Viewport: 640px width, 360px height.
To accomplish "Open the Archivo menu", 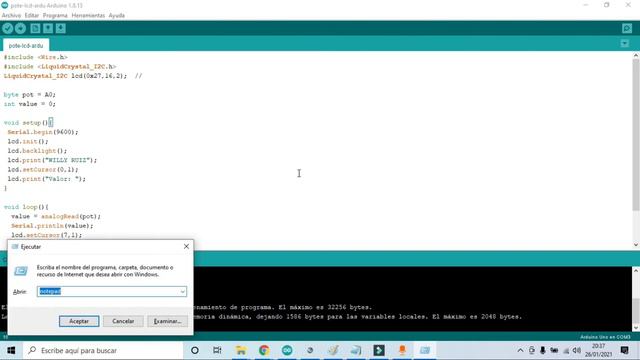I will (11, 16).
